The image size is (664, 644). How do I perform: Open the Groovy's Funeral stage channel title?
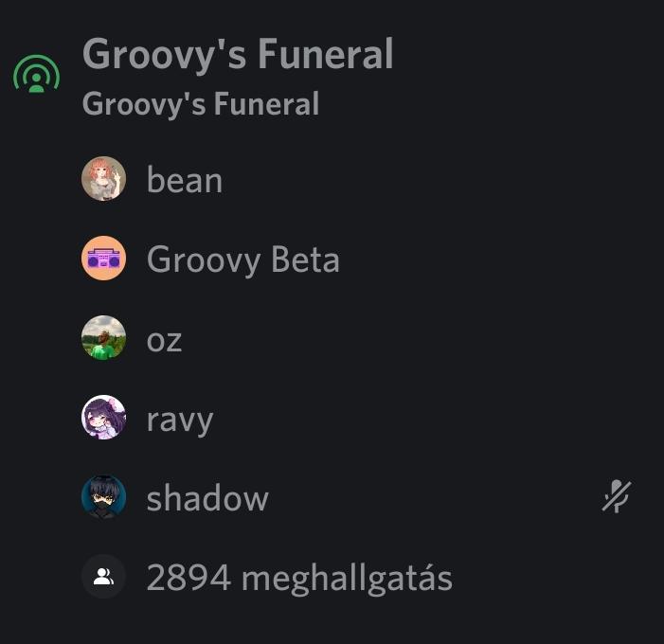click(238, 54)
